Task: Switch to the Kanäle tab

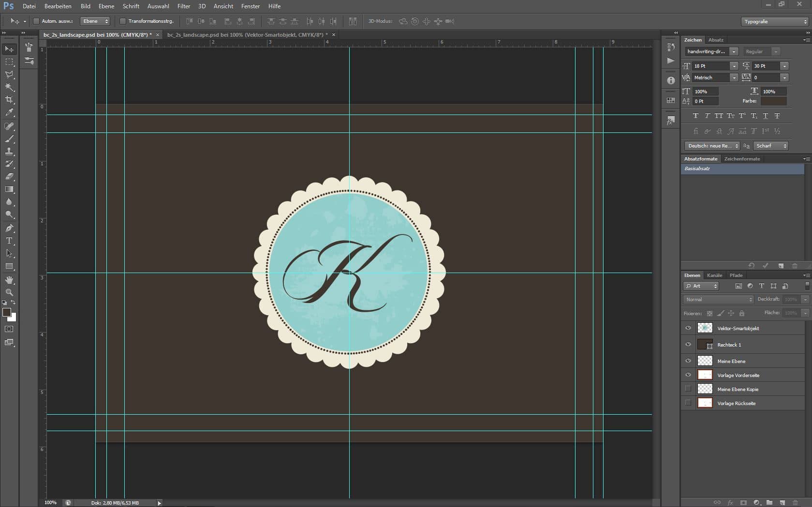Action: 714,275
